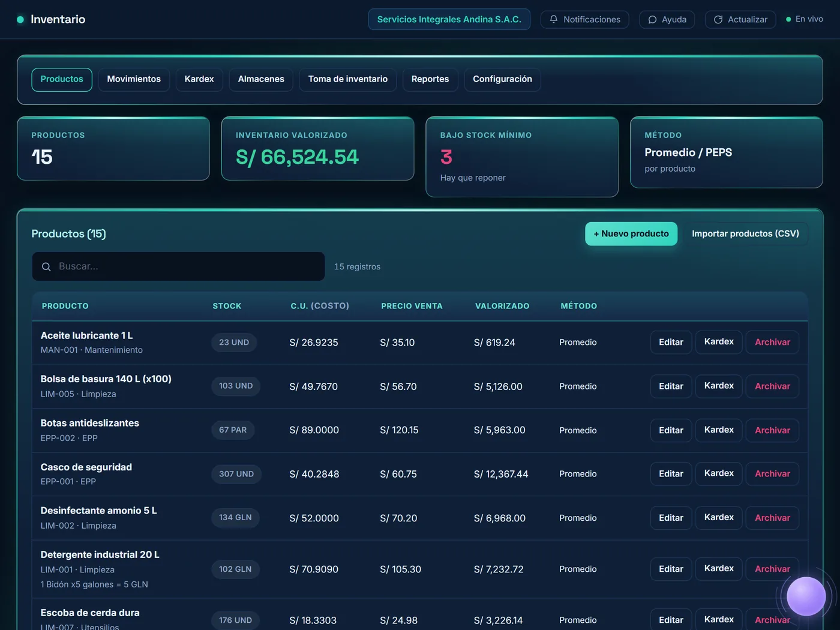This screenshot has width=840, height=630.
Task: Go to the Almacenes tab
Action: pyautogui.click(x=261, y=79)
